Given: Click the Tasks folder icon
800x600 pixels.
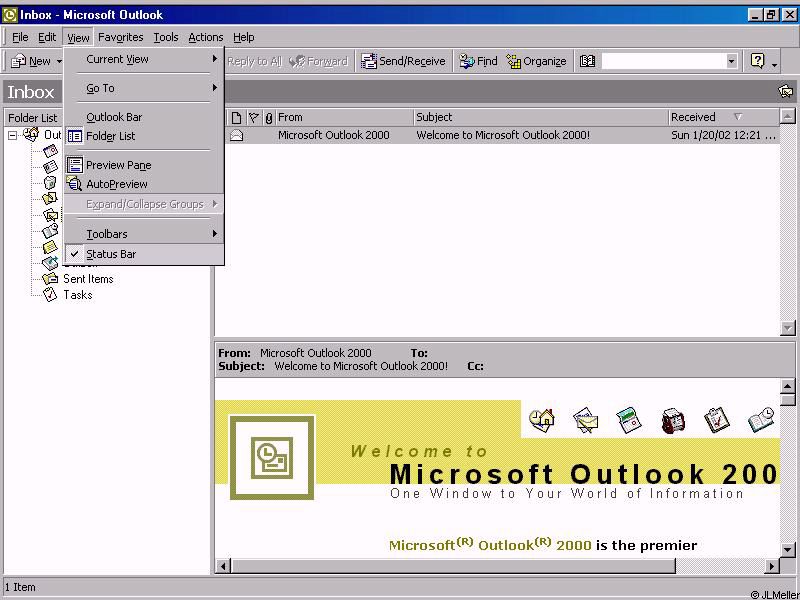Looking at the screenshot, I should tap(50, 294).
